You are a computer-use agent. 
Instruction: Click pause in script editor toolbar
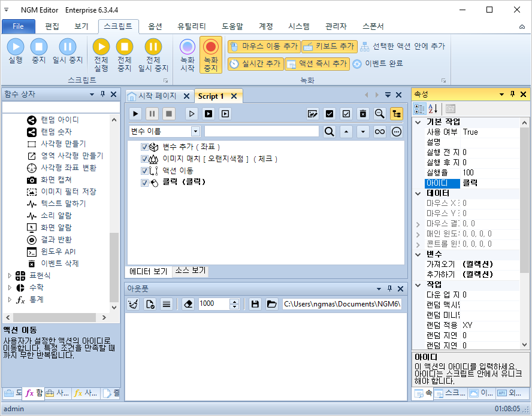click(152, 114)
